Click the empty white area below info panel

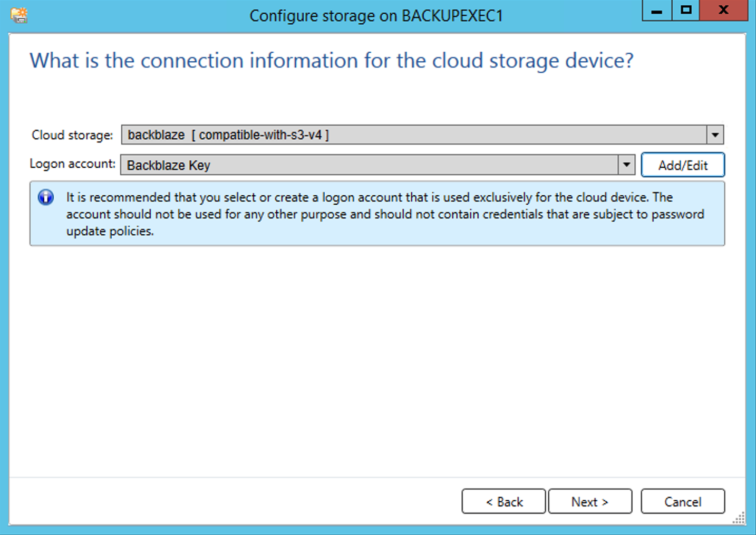(377, 361)
